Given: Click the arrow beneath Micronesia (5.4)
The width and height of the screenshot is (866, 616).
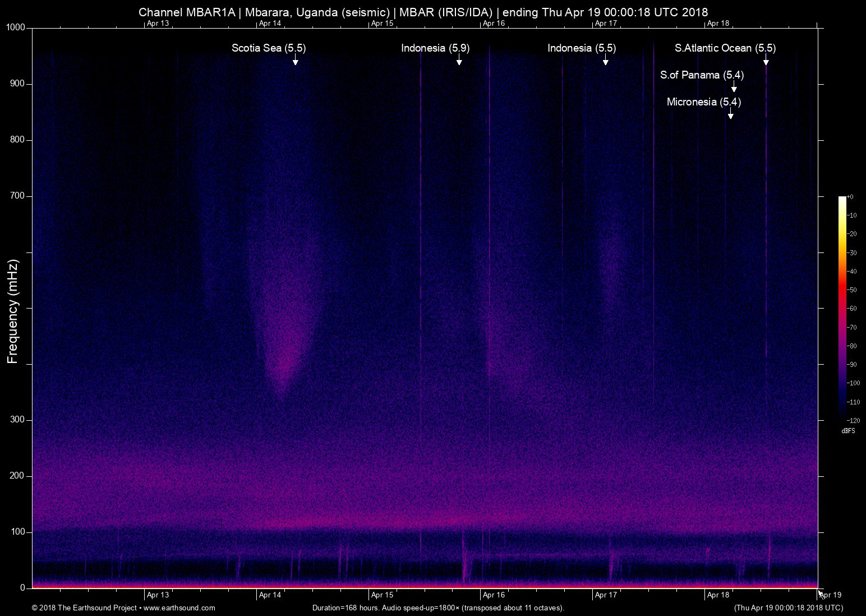Looking at the screenshot, I should pyautogui.click(x=730, y=114).
